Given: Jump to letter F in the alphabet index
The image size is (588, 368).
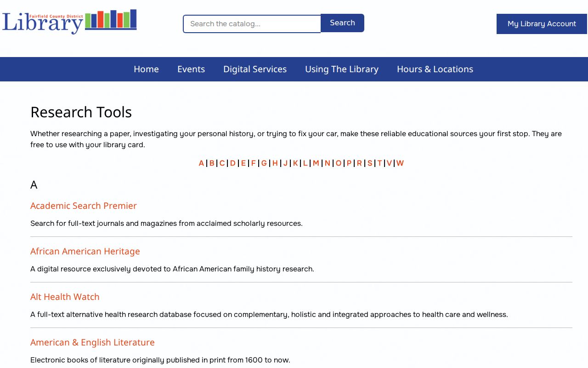Looking at the screenshot, I should coord(253,163).
